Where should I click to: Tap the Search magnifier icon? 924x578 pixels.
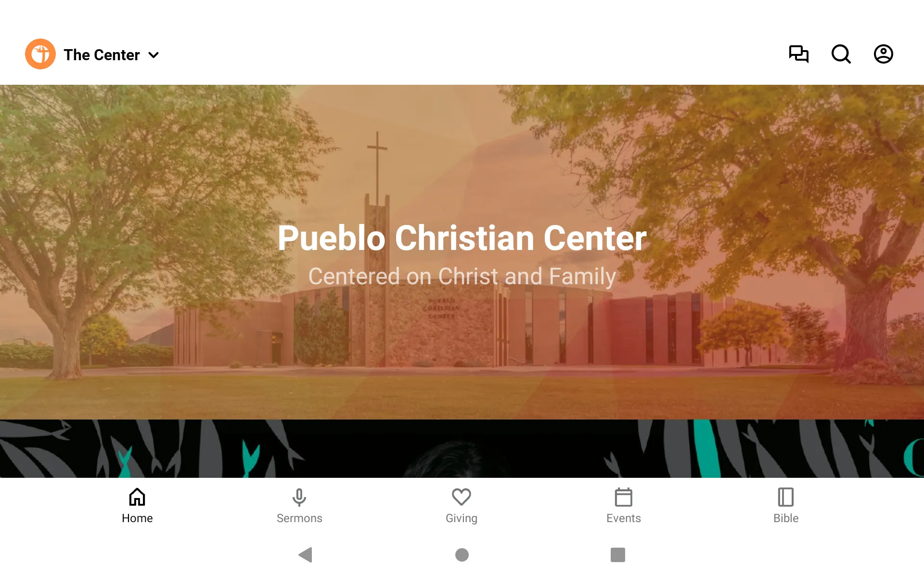[841, 54]
